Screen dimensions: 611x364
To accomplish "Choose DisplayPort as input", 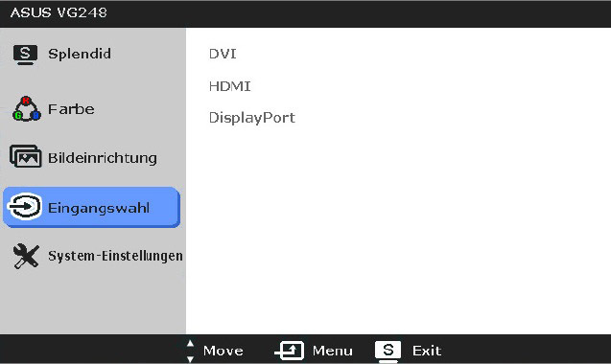I will pos(251,118).
